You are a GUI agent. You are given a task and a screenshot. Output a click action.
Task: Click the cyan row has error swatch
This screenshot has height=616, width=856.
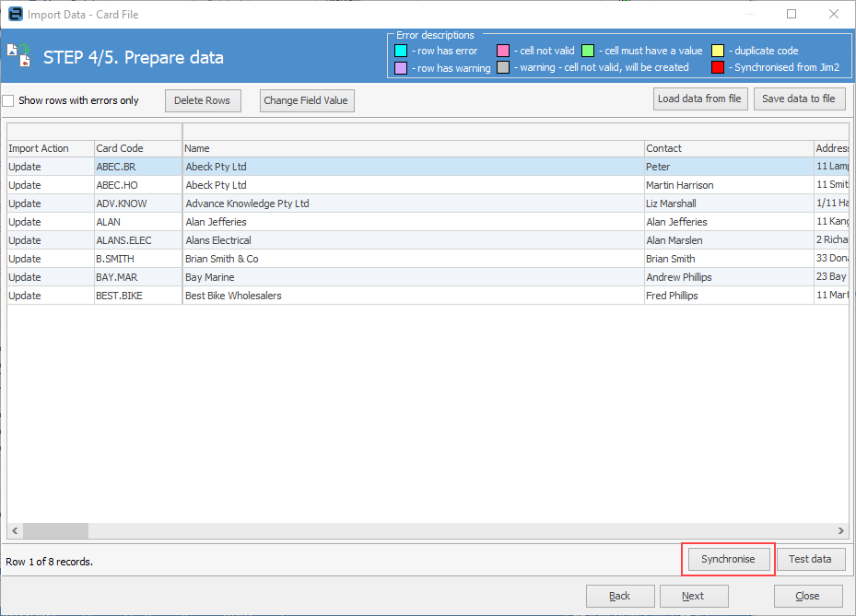pyautogui.click(x=401, y=51)
